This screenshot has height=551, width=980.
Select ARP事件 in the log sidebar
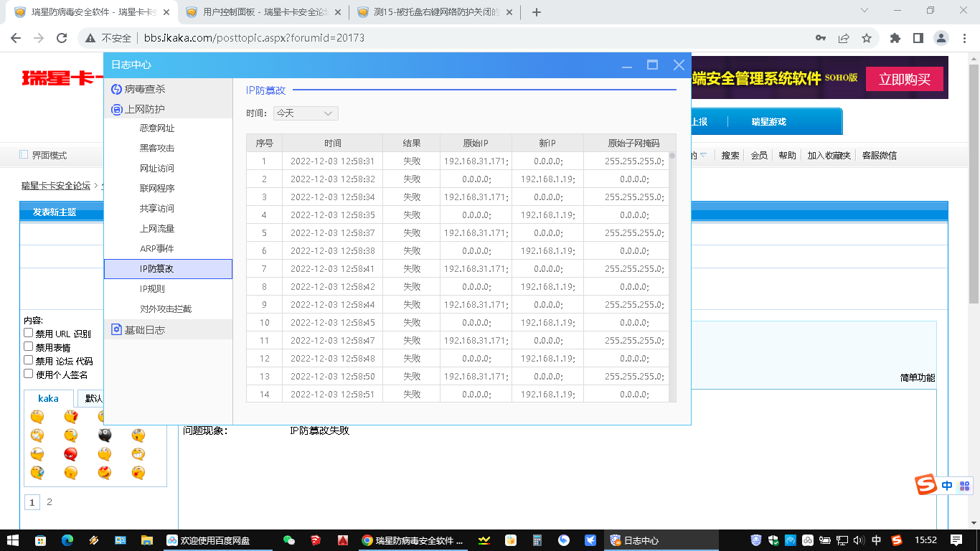click(x=156, y=248)
